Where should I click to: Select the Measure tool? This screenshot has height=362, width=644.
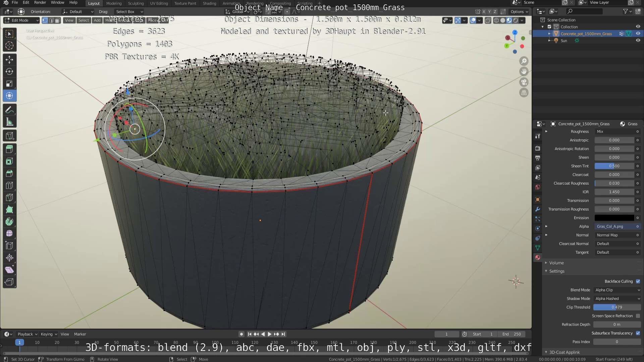(9, 122)
